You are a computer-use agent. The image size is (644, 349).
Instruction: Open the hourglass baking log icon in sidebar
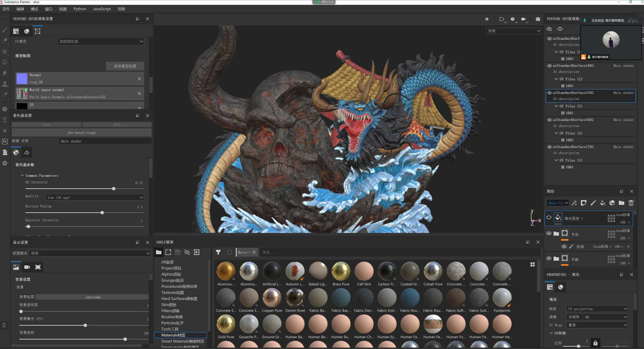[5, 120]
